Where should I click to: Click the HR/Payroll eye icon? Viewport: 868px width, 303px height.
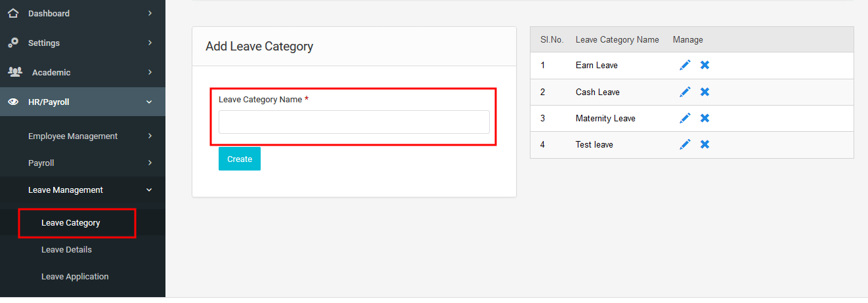pos(13,102)
